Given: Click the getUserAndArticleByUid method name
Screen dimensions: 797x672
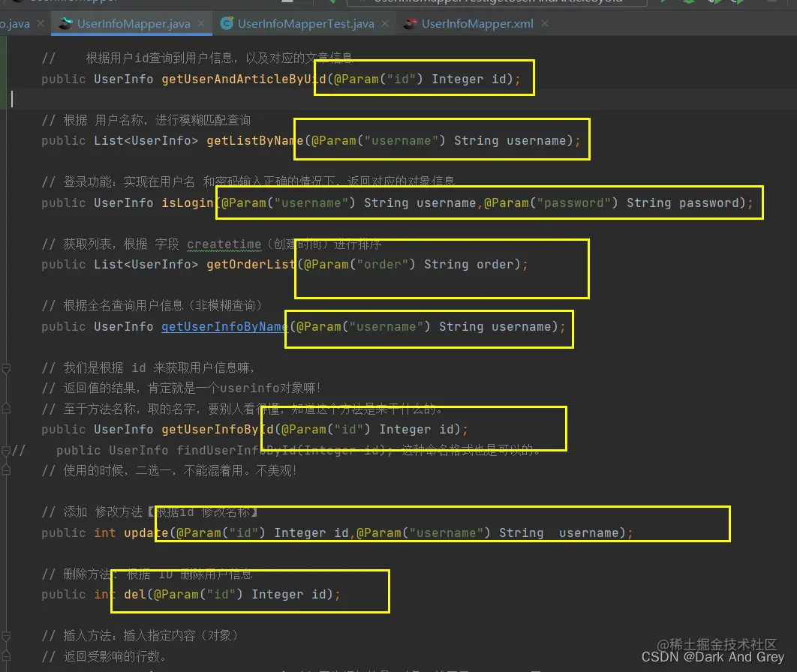Looking at the screenshot, I should (x=244, y=79).
